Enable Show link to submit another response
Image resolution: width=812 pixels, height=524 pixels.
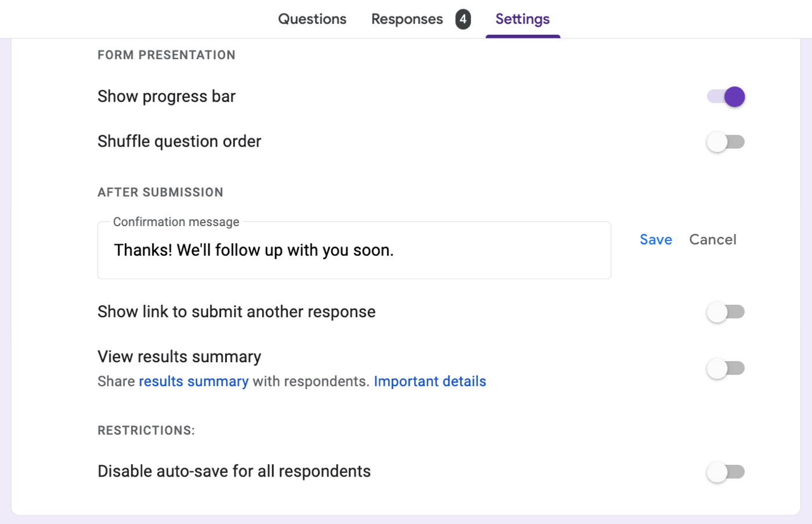[726, 312]
